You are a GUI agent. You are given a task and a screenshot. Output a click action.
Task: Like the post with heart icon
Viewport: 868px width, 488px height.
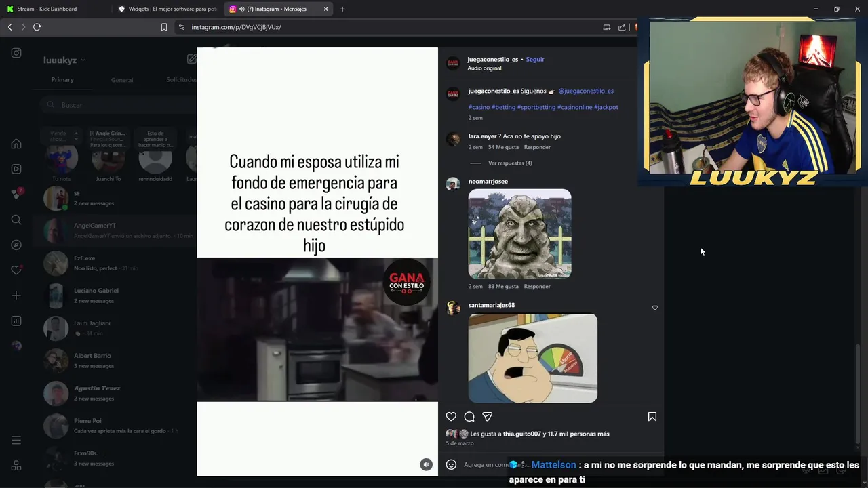[x=451, y=417]
